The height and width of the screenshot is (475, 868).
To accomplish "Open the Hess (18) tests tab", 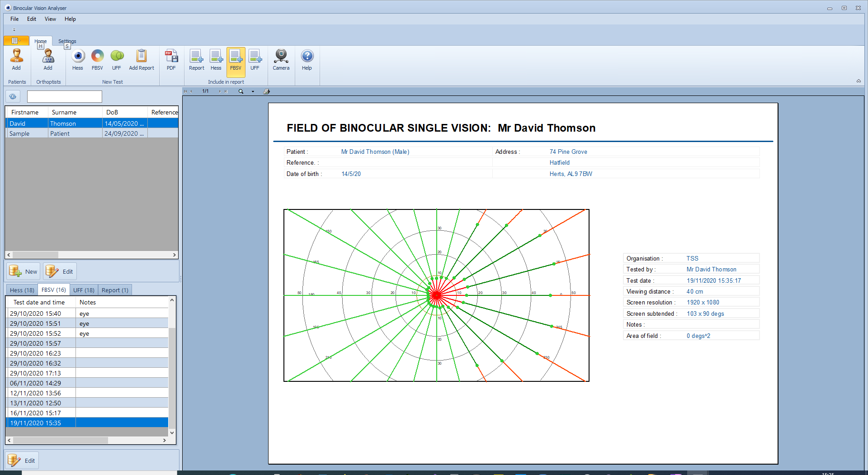I will pyautogui.click(x=22, y=290).
